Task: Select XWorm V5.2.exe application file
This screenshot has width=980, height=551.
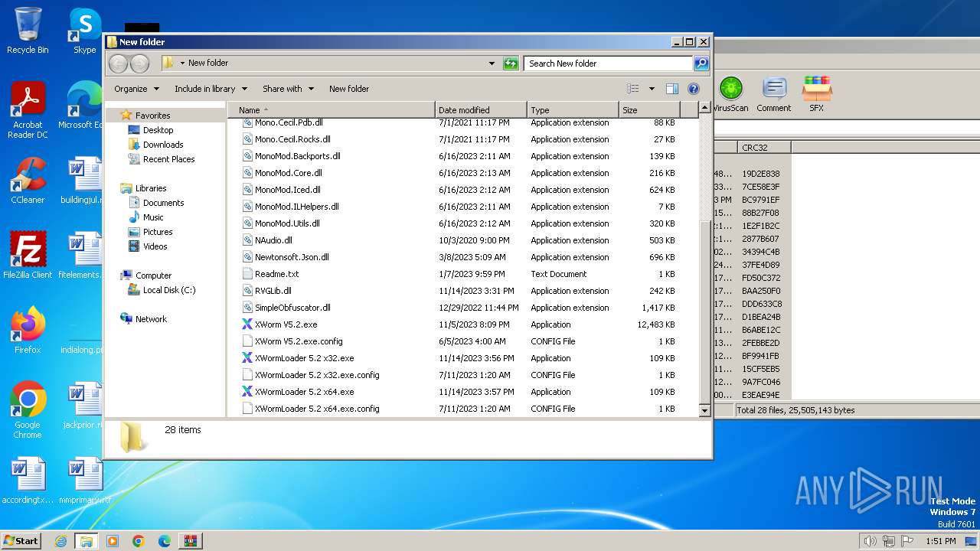Action: pos(285,324)
